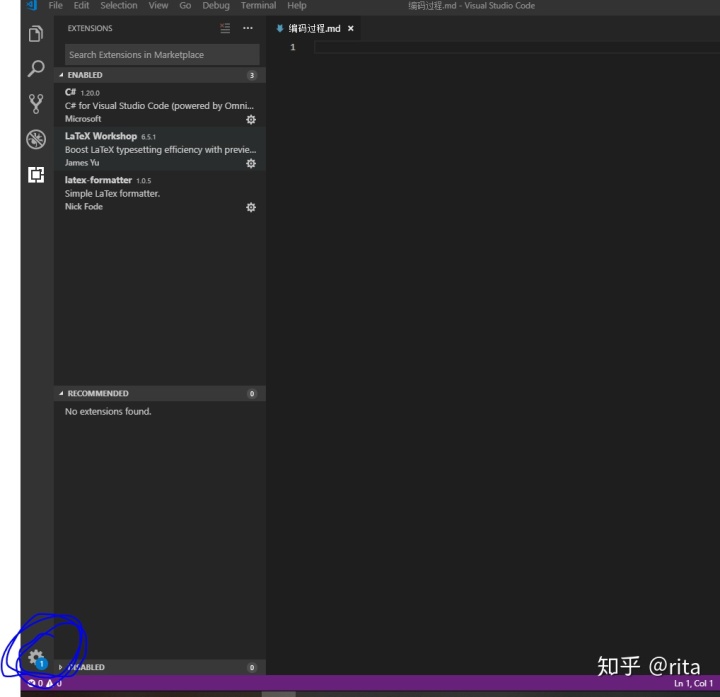Select the 编码过程.md editor tab
720x697 pixels.
(315, 28)
